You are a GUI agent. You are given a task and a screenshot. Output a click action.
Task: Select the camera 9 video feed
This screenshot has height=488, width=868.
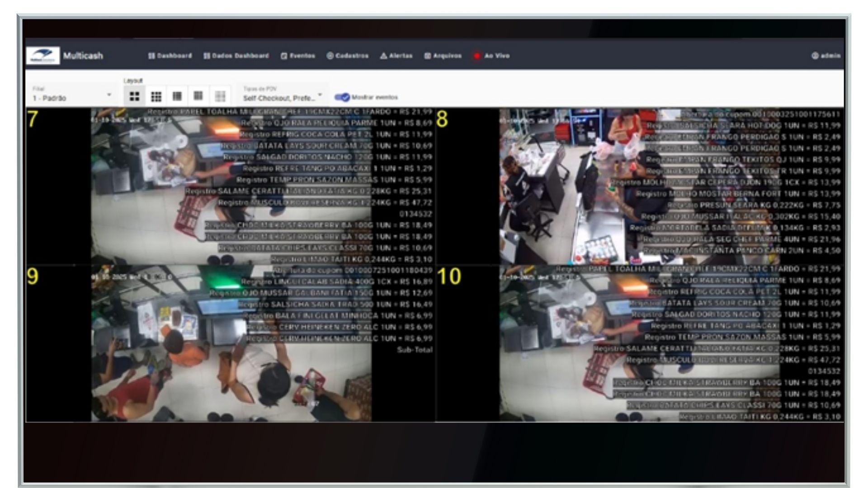click(x=231, y=343)
